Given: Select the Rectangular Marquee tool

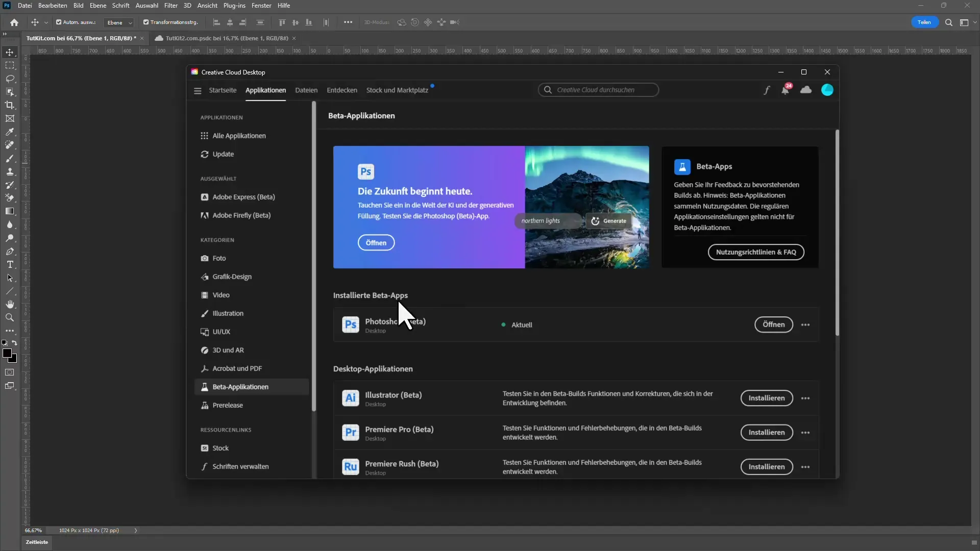Looking at the screenshot, I should (10, 65).
